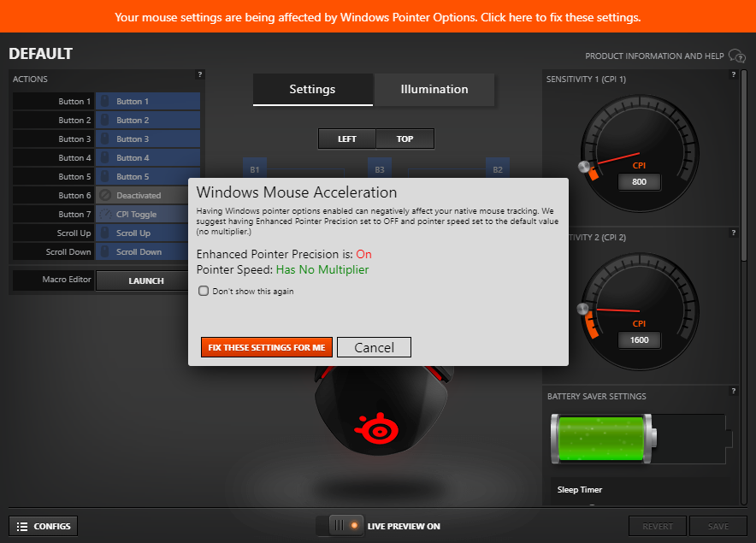Open Button 5 action dropdown
Screen dimensions: 756x543
pyautogui.click(x=148, y=176)
